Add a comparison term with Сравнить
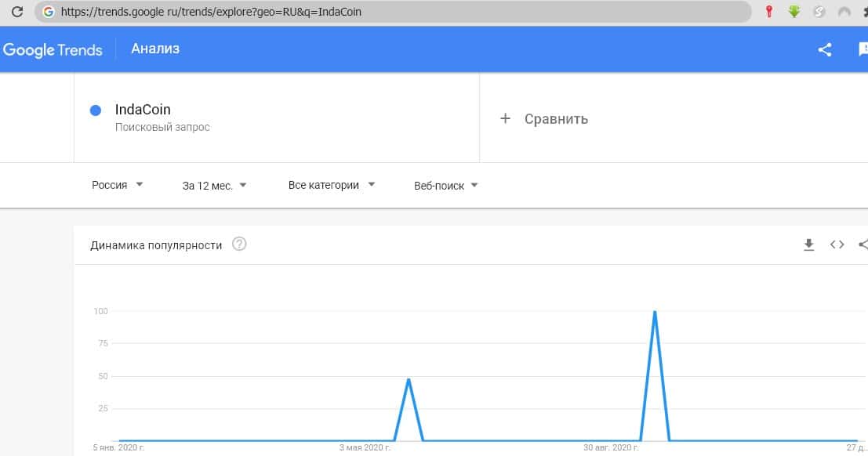This screenshot has width=868, height=456. click(556, 119)
